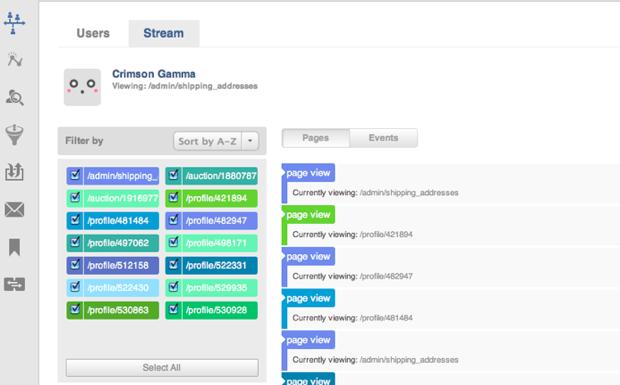Click the Select All button

[x=162, y=368]
